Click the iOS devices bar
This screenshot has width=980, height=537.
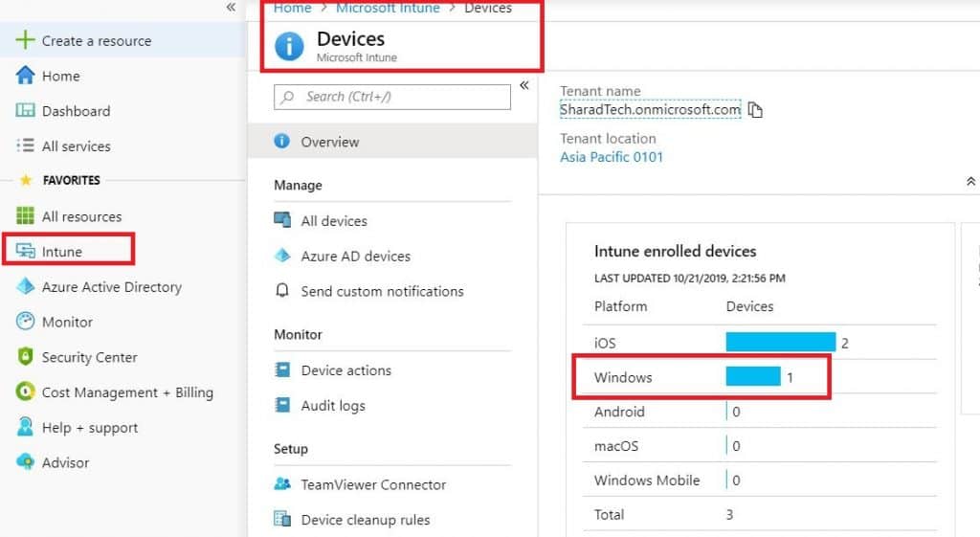click(781, 342)
